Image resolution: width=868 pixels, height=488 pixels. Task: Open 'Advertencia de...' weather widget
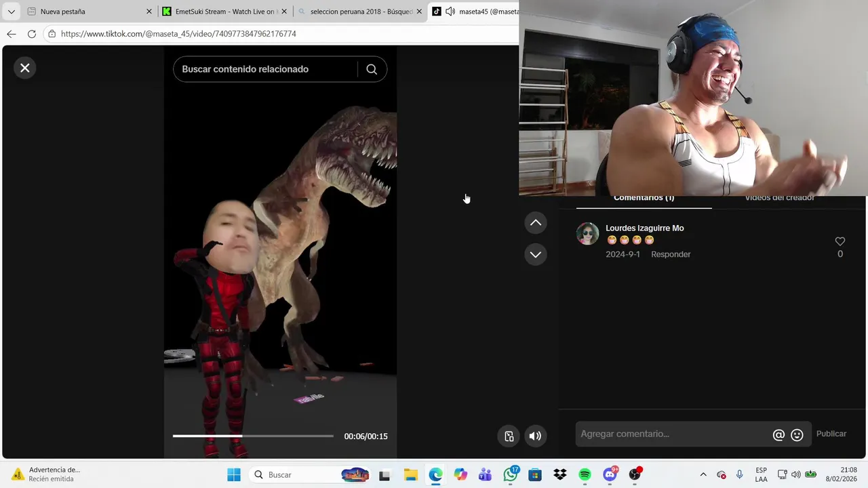tap(46, 474)
